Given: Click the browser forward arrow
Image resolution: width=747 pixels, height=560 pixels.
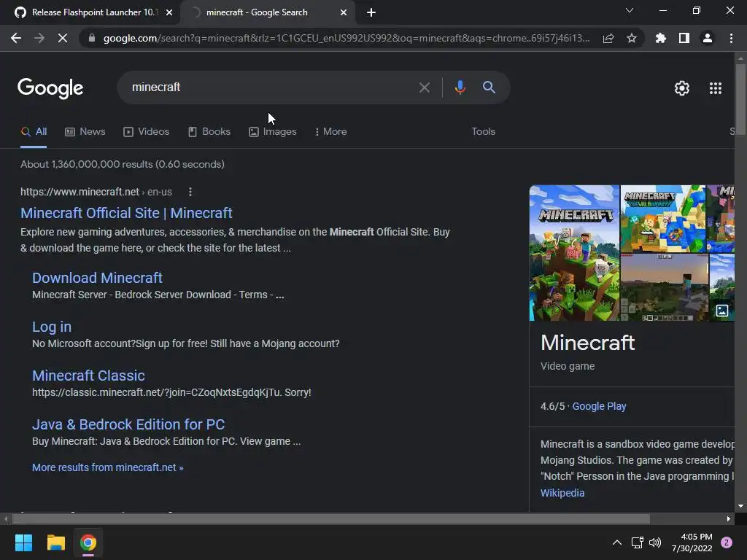Looking at the screenshot, I should [x=39, y=38].
